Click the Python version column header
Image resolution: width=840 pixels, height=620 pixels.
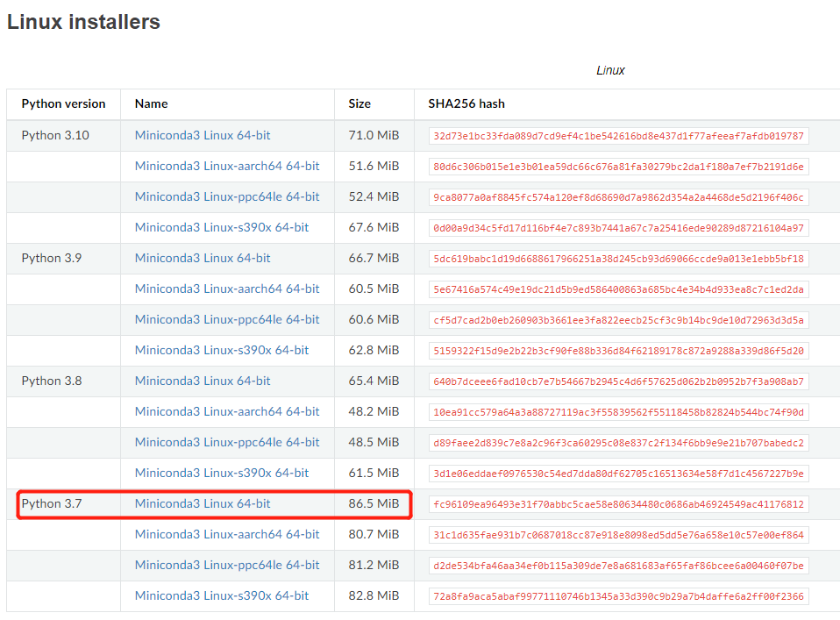coord(63,103)
